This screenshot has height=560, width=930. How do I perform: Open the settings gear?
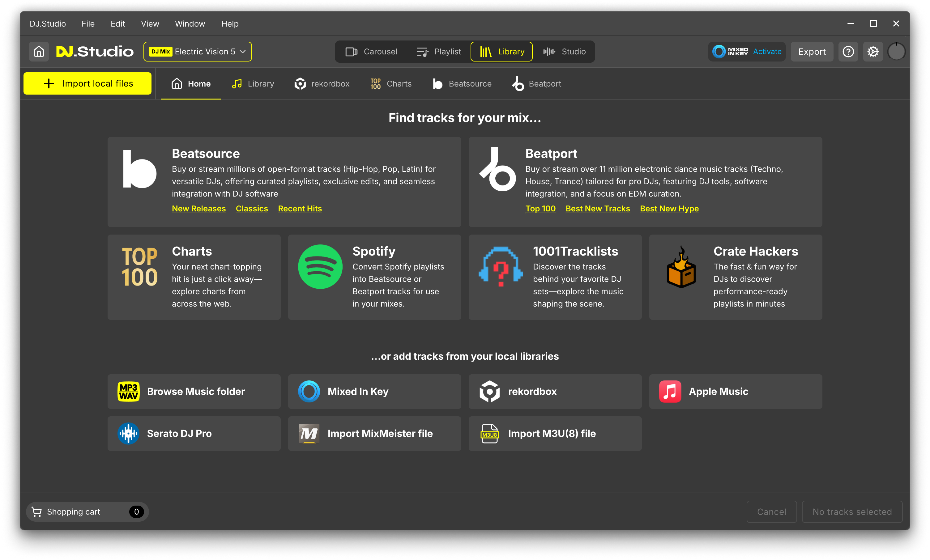pyautogui.click(x=873, y=51)
